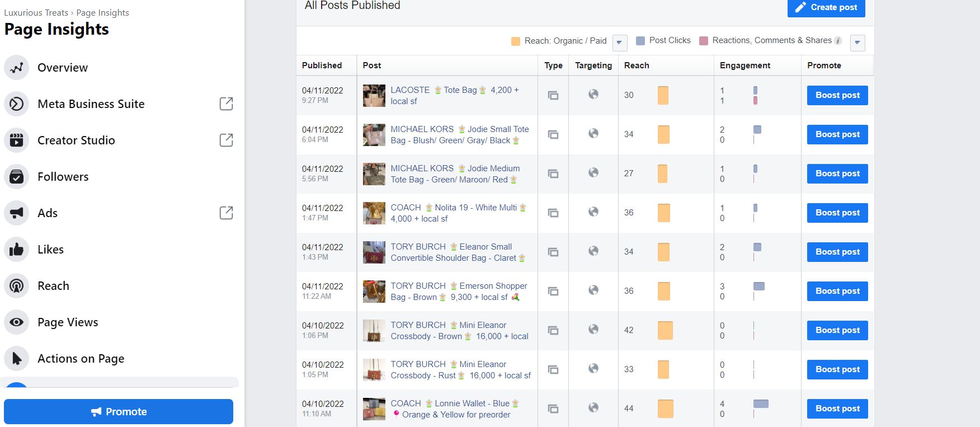The height and width of the screenshot is (427, 980).
Task: Click the Meta Business Suite sidebar icon
Action: pos(17,104)
